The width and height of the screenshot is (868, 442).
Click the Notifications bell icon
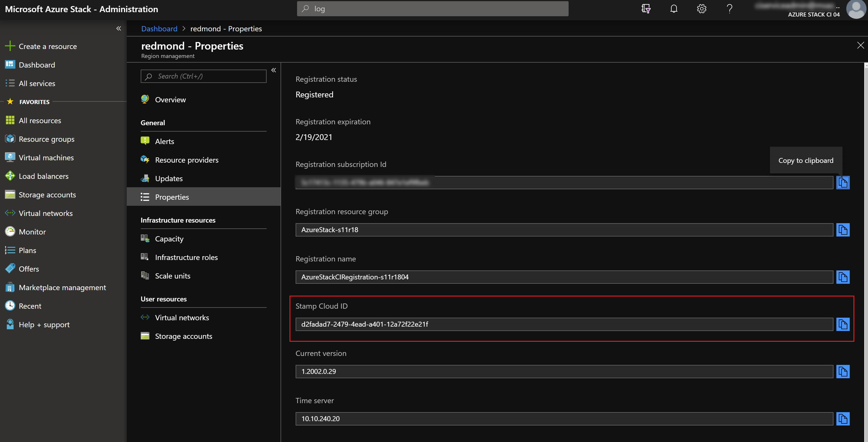point(674,8)
